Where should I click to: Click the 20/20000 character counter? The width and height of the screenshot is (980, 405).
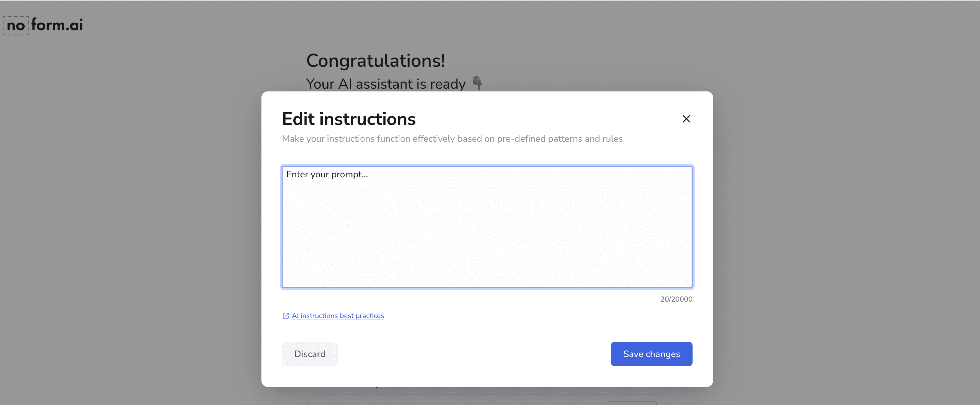[676, 299]
